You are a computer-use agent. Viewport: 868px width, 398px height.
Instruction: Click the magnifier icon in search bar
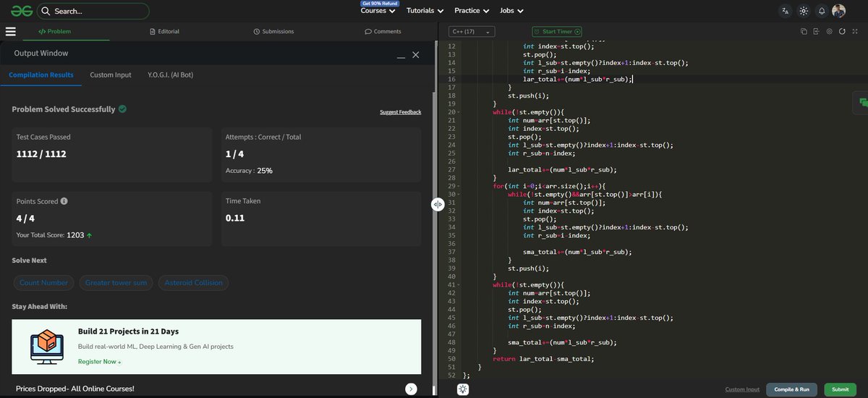coord(45,11)
